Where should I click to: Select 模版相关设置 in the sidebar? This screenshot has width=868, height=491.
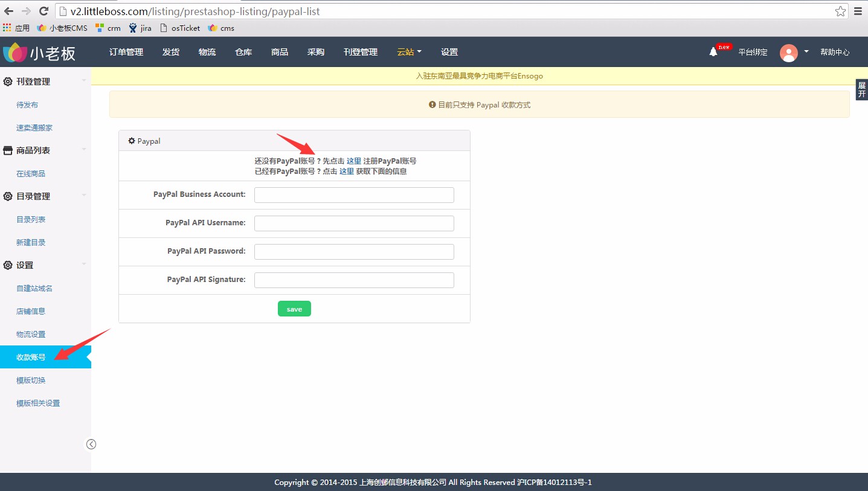click(38, 403)
